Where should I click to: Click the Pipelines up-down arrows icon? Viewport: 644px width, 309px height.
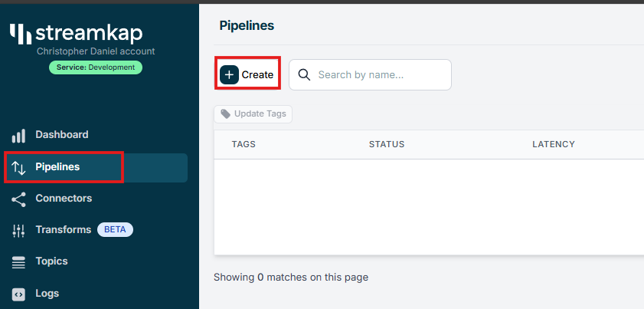coord(18,167)
